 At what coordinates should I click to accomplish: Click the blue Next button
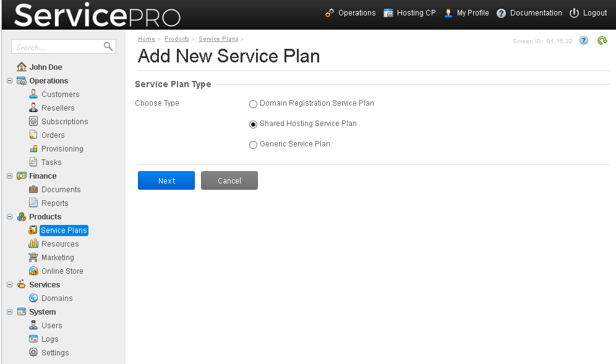pyautogui.click(x=166, y=180)
